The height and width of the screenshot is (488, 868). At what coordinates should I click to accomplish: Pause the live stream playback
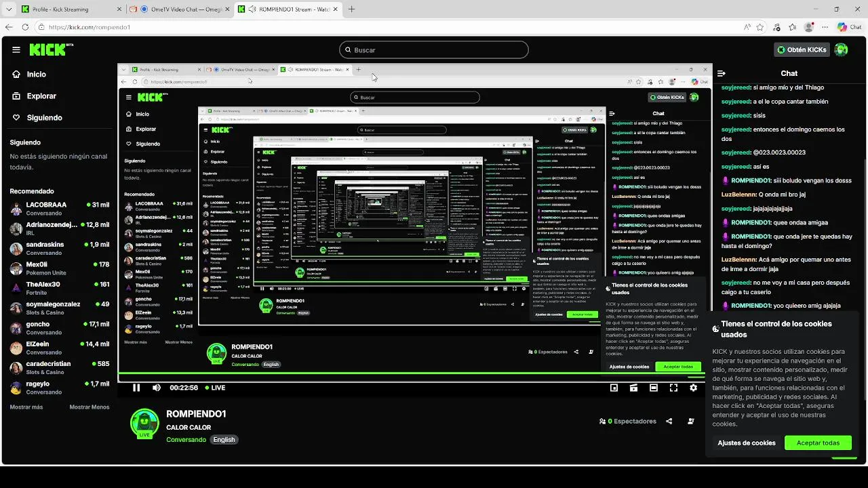tap(136, 388)
